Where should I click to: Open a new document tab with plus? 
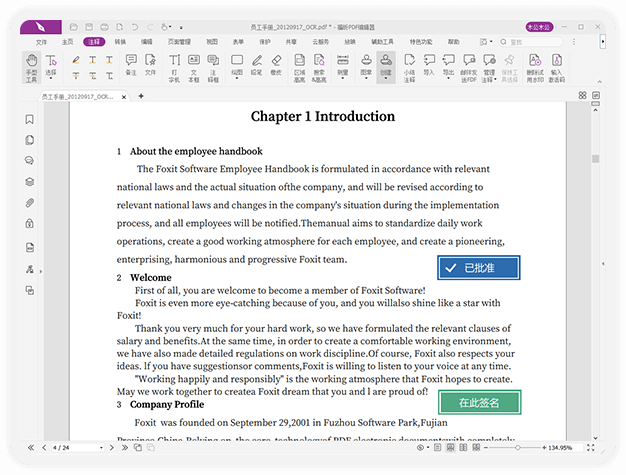141,96
